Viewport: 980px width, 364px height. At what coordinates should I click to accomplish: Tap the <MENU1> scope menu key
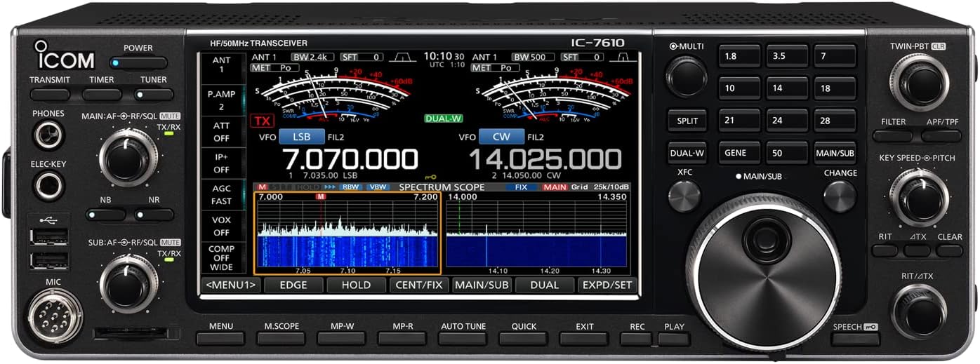[230, 285]
